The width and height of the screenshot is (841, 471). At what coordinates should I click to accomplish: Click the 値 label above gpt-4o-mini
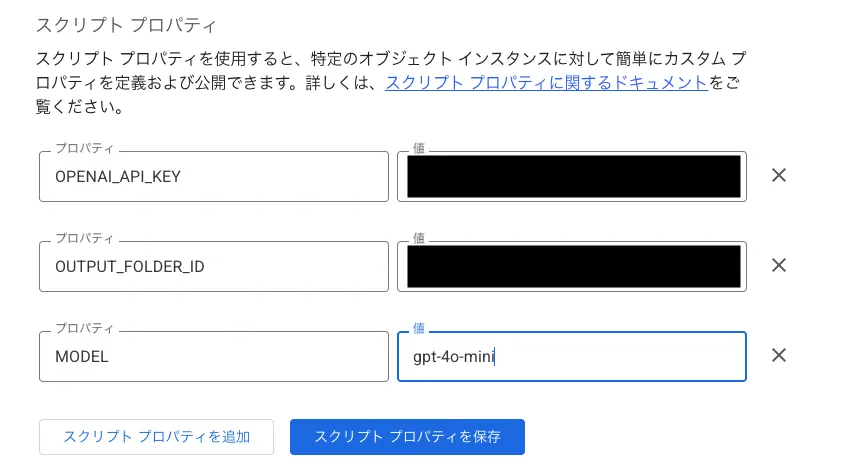(x=419, y=328)
